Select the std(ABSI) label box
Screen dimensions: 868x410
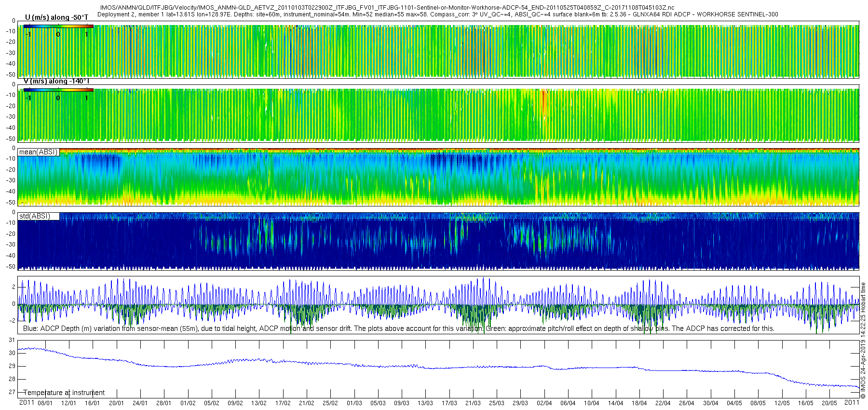coord(39,216)
